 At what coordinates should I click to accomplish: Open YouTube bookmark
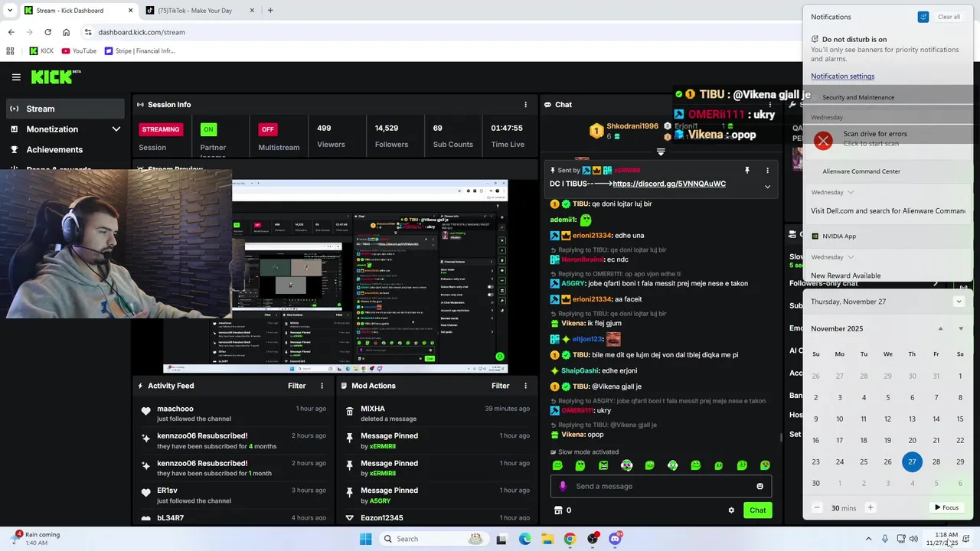click(x=79, y=51)
